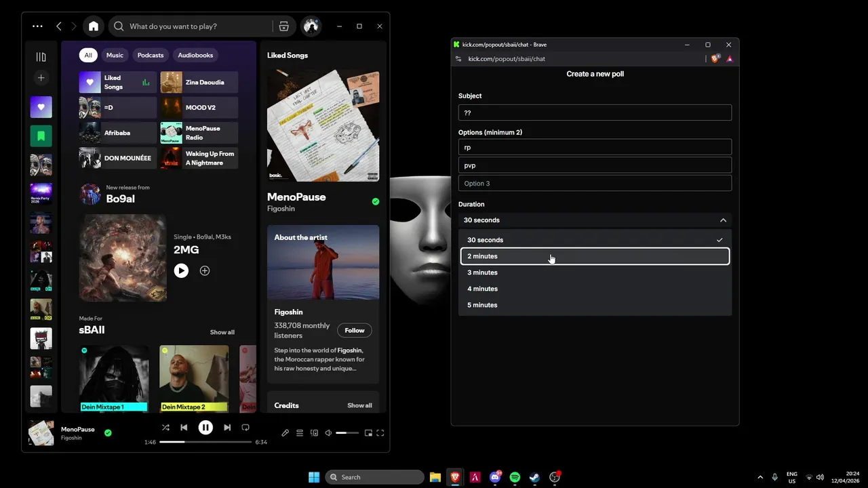
Task: Edit the 'rp' poll option field
Action: coord(595,147)
